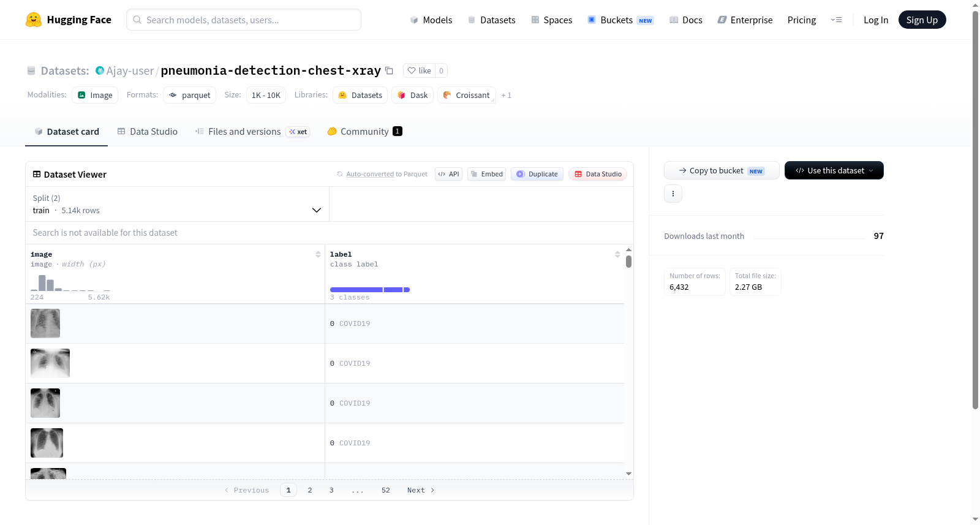
Task: Open the three-dot more actions button
Action: pos(673,194)
